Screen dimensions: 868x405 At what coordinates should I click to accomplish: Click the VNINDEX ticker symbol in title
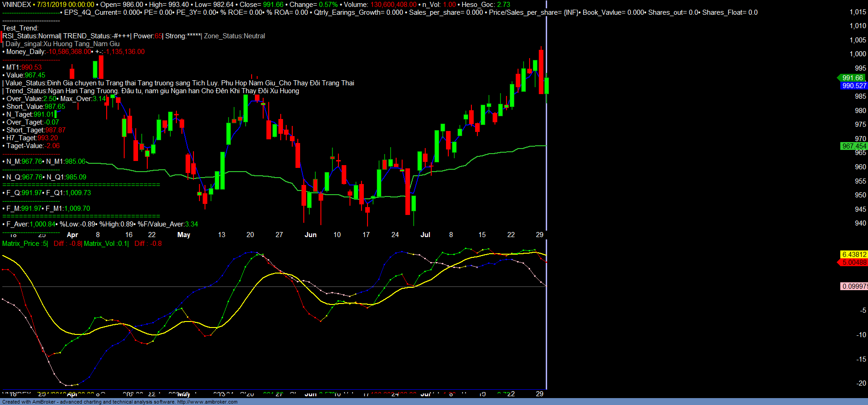pyautogui.click(x=17, y=5)
